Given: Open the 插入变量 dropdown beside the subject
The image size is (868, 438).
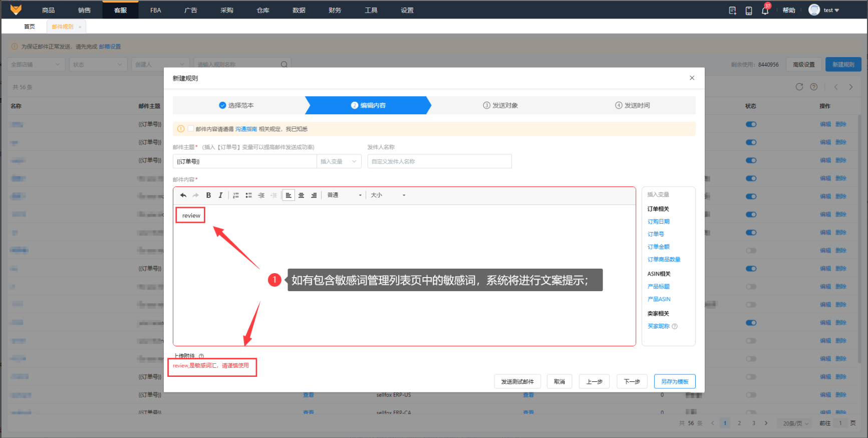Looking at the screenshot, I should (x=339, y=161).
